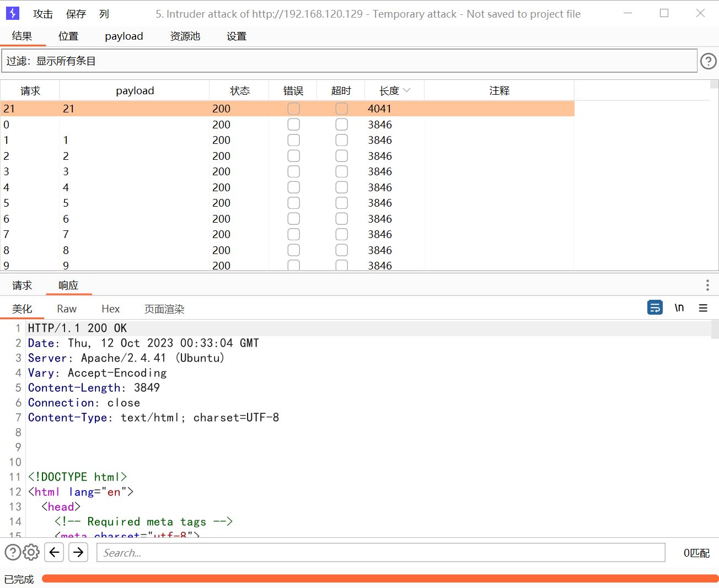
Task: Switch to the 位置 tab
Action: pyautogui.click(x=68, y=36)
